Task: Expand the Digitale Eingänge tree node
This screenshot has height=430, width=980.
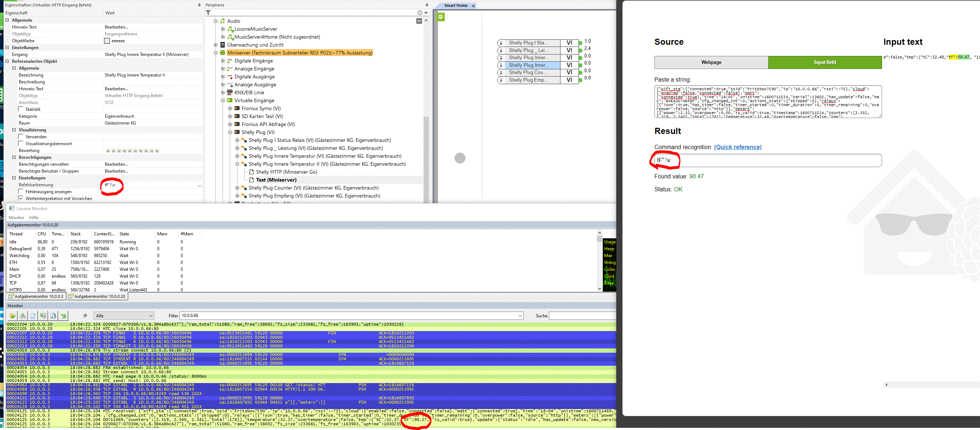Action: (x=223, y=61)
